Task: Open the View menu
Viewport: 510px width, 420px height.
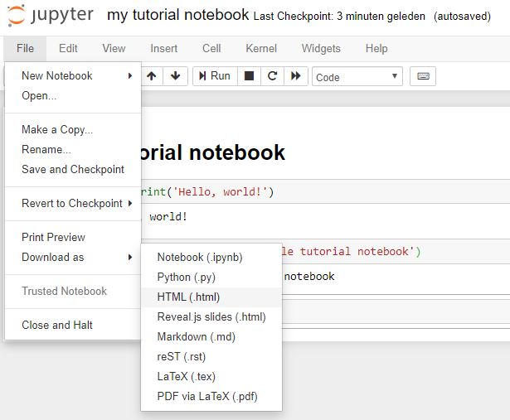Action: pyautogui.click(x=114, y=48)
